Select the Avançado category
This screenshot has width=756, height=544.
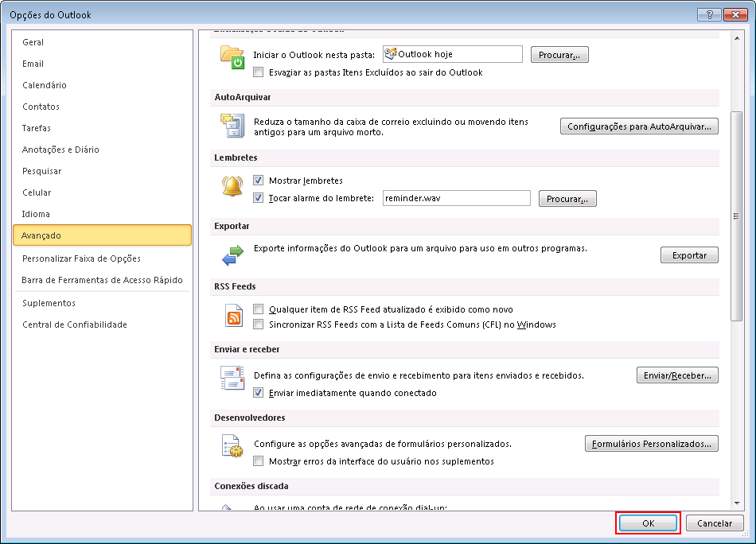tap(102, 235)
